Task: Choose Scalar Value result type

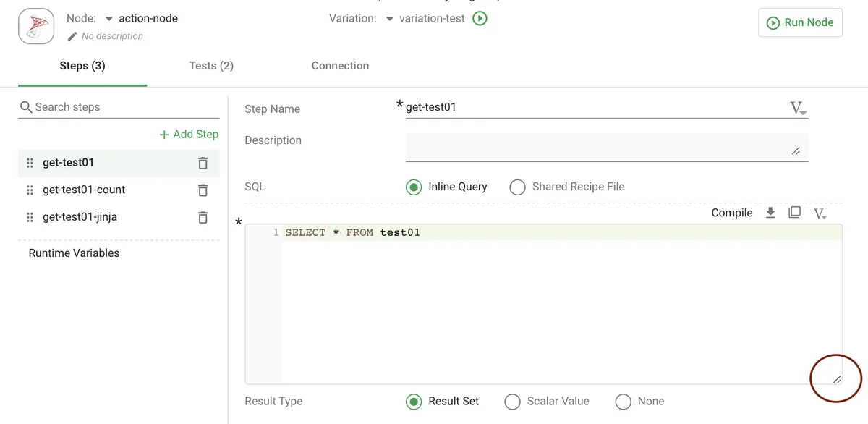Action: 512,402
